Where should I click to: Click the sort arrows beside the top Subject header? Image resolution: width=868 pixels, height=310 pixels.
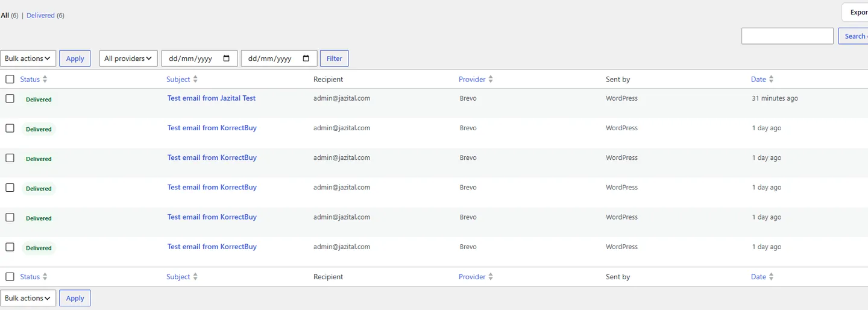(x=195, y=80)
